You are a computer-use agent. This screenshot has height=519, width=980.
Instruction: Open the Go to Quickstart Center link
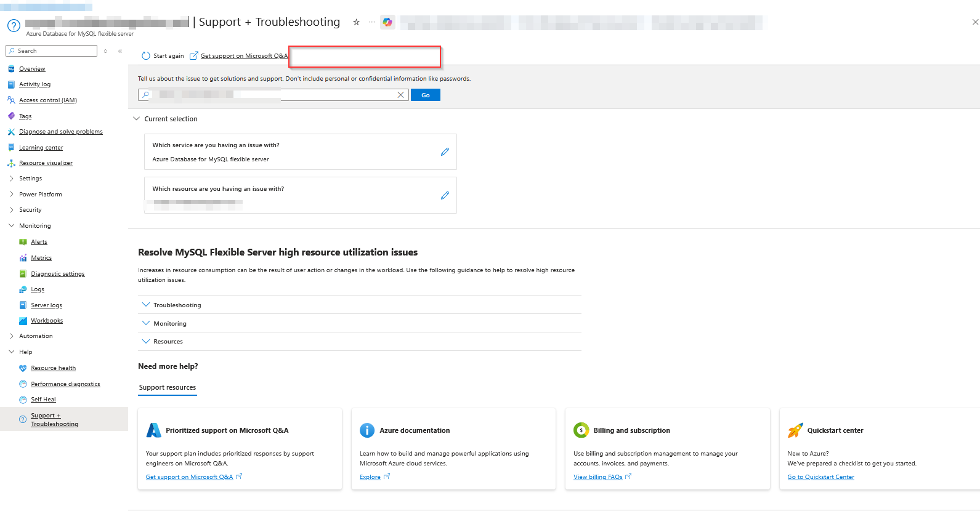821,477
